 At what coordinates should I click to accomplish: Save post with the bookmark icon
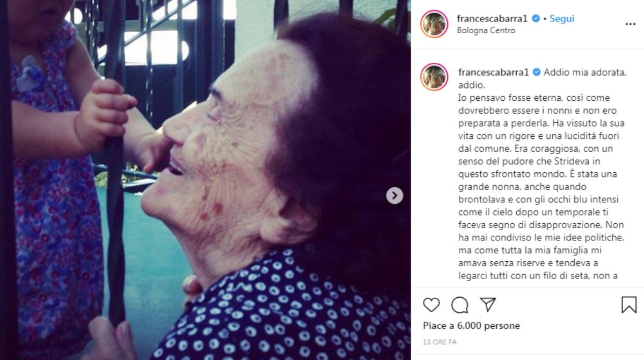(x=629, y=305)
